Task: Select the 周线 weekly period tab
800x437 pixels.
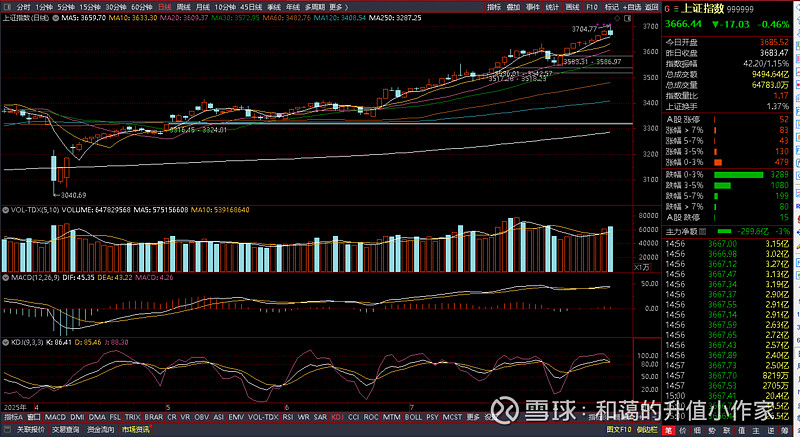Action: click(184, 6)
